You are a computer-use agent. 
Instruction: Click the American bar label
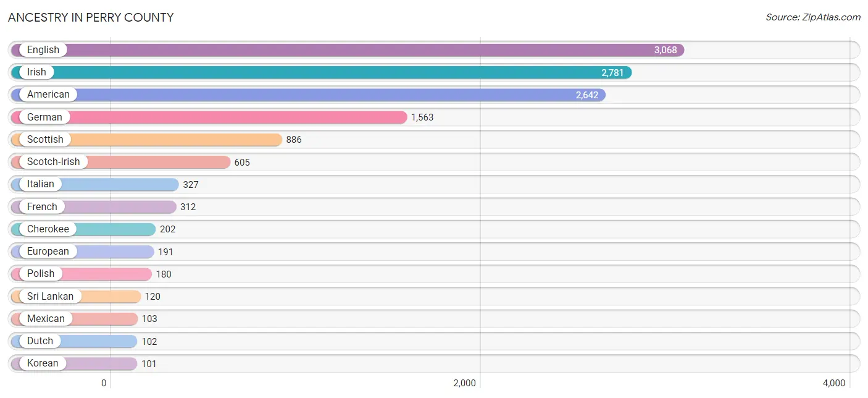[48, 95]
